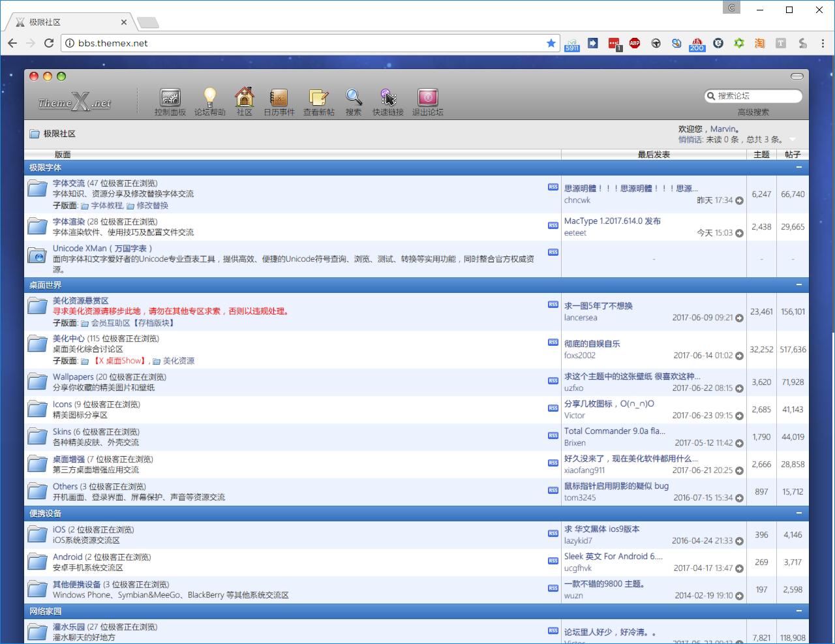This screenshot has height=644, width=835.
Task: Click the gray pill button at header right
Action: coord(797,76)
